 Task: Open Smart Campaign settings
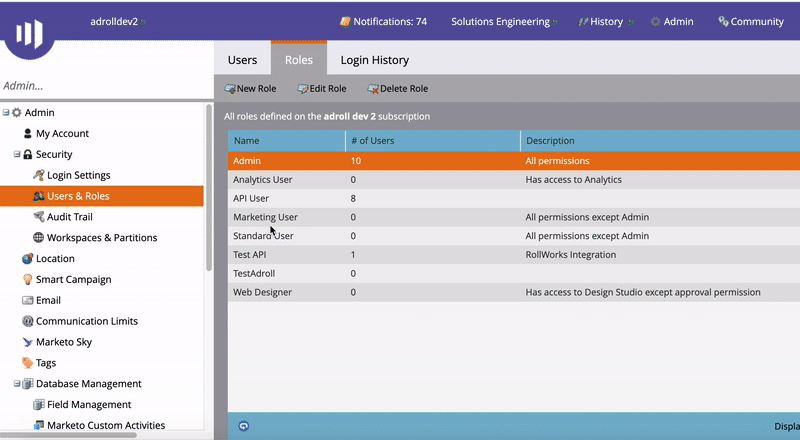pyautogui.click(x=73, y=279)
